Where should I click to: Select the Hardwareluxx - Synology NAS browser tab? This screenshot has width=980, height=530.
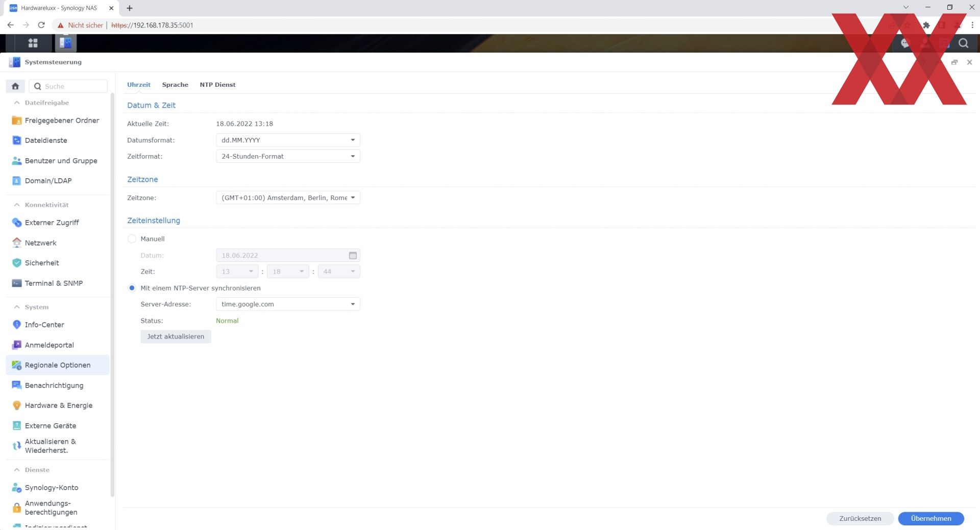[x=61, y=8]
